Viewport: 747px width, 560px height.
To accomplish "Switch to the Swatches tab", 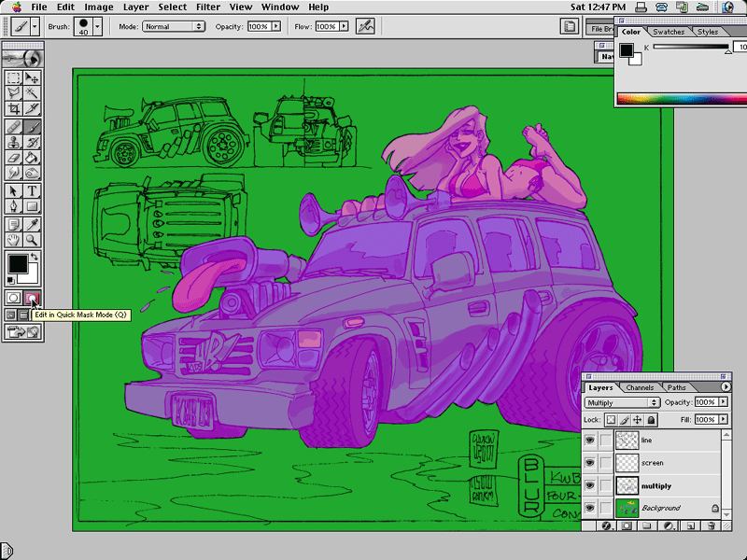I will [669, 32].
